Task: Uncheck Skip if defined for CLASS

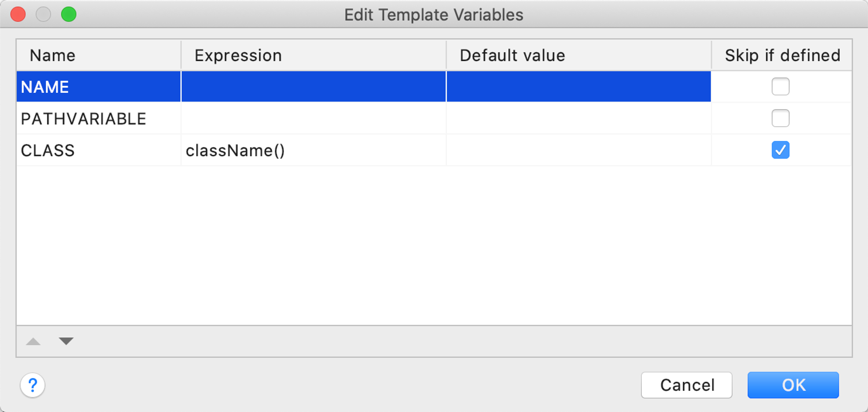Action: pos(780,150)
